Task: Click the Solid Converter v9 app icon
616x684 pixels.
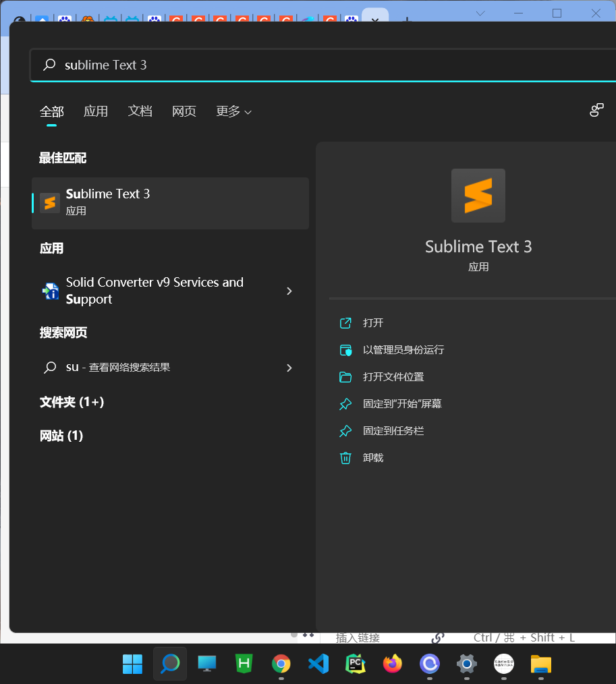Action: (50, 291)
